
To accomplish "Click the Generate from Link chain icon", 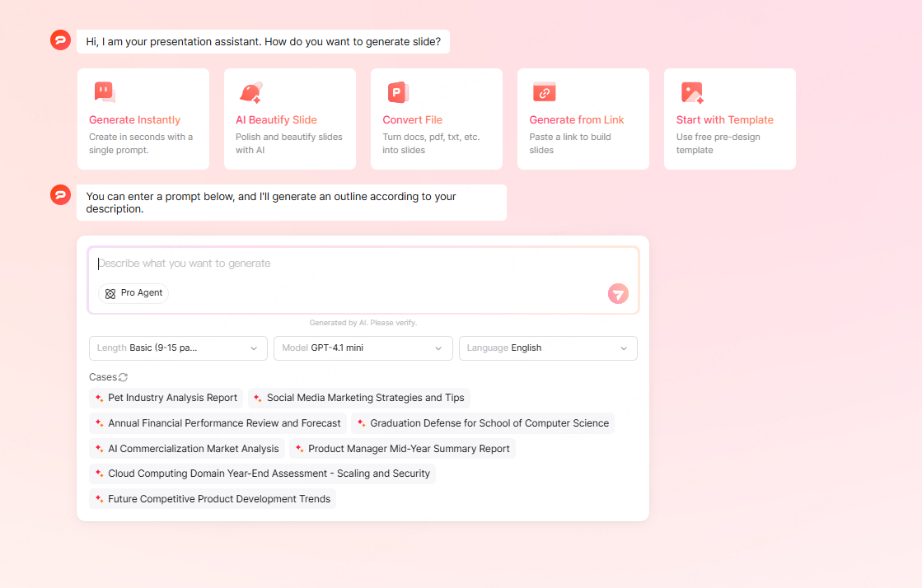I will coord(543,91).
